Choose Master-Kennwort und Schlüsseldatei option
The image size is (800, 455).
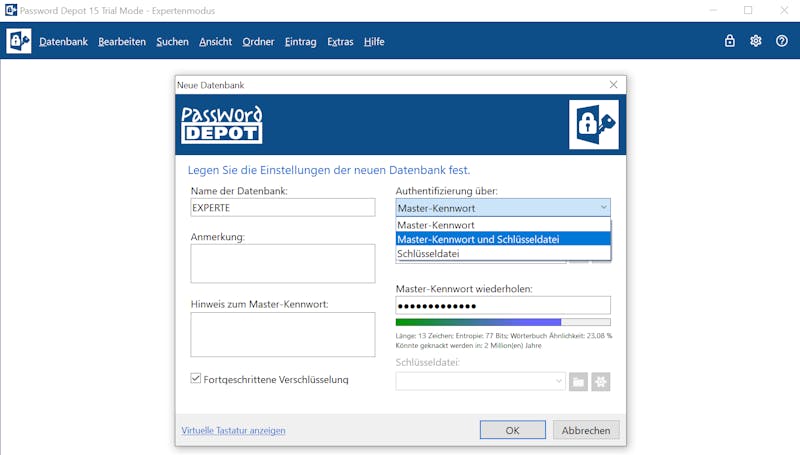503,239
